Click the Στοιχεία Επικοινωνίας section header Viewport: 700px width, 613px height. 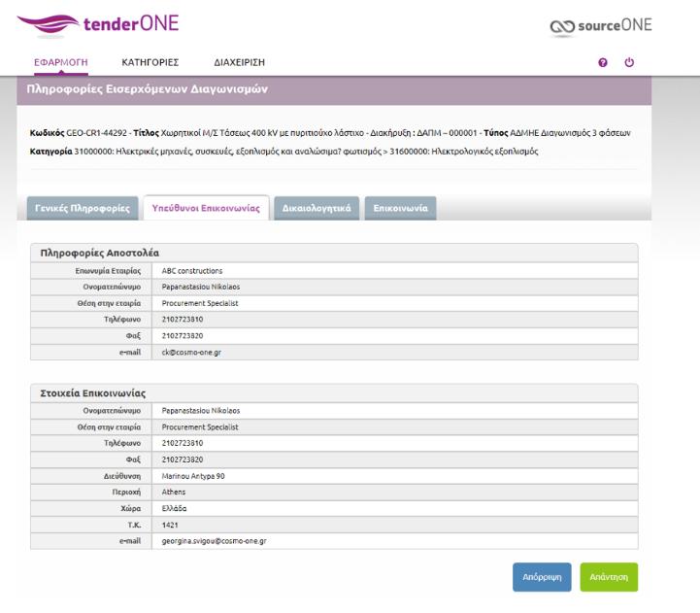pyautogui.click(x=93, y=393)
